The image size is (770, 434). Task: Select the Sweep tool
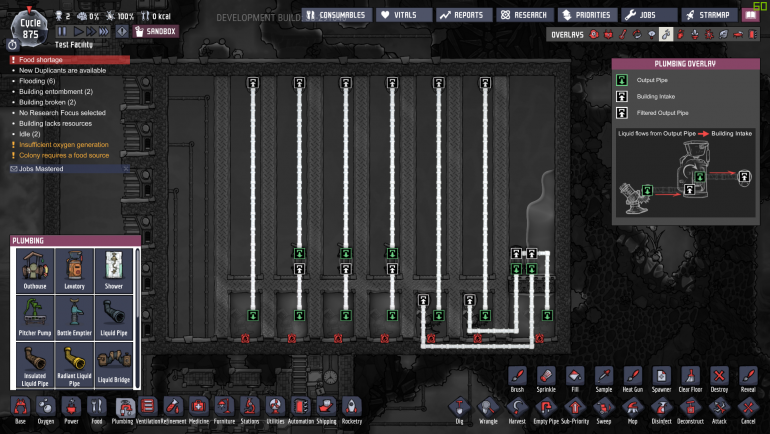tap(604, 410)
